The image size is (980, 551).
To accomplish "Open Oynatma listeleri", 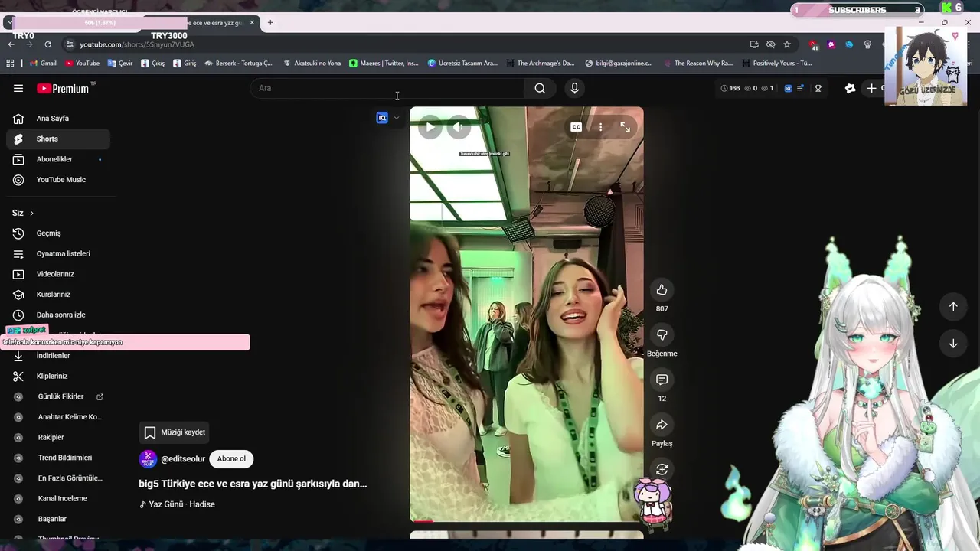I will click(x=58, y=253).
